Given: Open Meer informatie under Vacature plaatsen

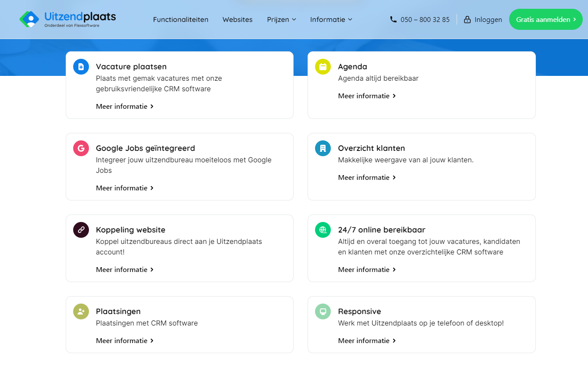Looking at the screenshot, I should coord(124,106).
